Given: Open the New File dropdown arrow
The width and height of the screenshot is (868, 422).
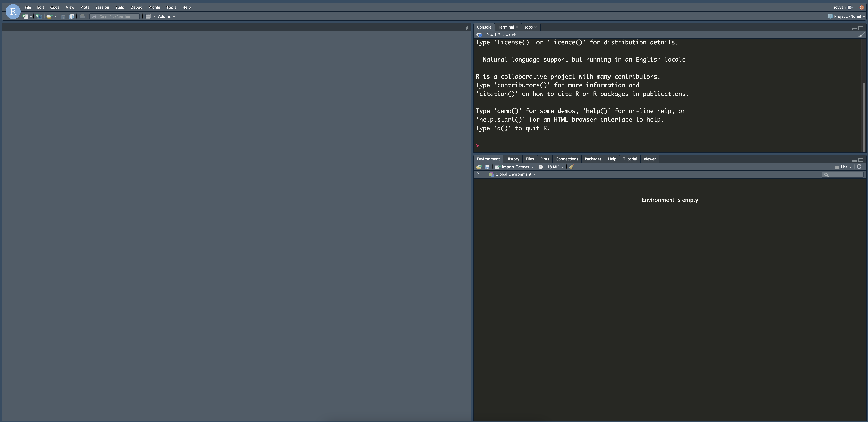Looking at the screenshot, I should pos(31,17).
